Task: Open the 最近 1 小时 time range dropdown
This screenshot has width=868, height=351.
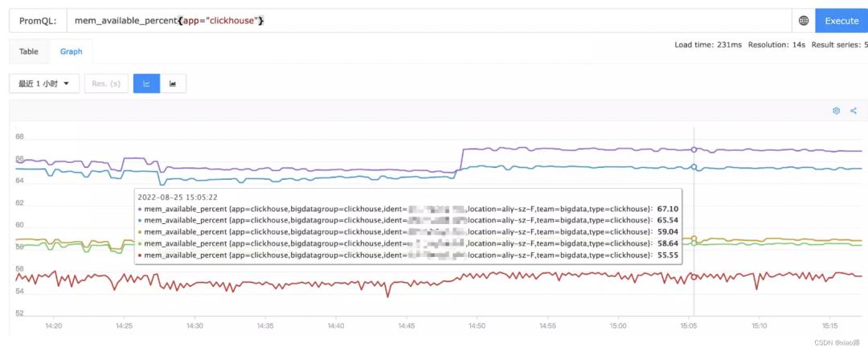Action: coord(44,84)
